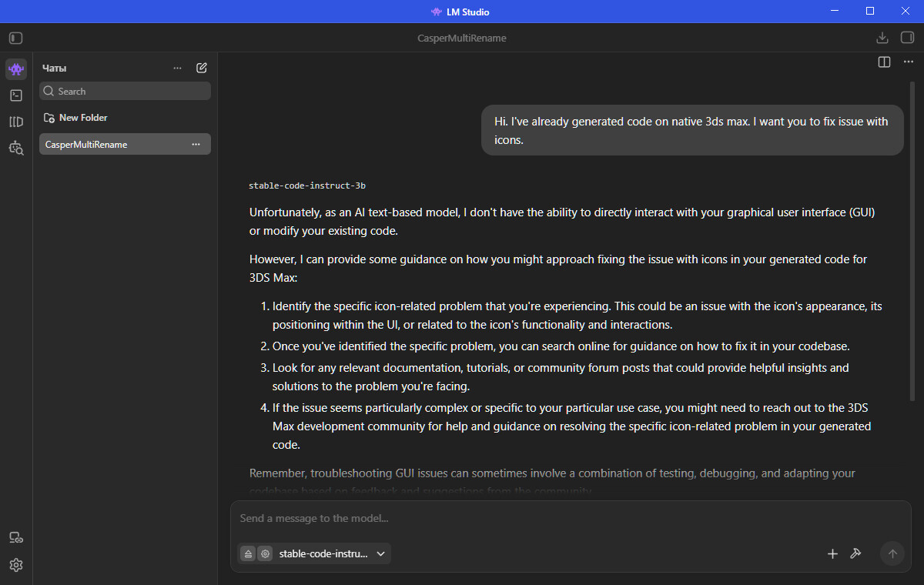Click the CasperMultiRename title in top bar
Viewport: 924px width, 585px height.
coord(462,38)
